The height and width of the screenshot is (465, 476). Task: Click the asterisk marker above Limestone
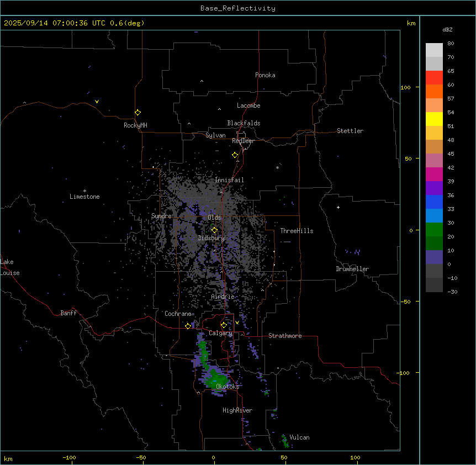(84, 191)
